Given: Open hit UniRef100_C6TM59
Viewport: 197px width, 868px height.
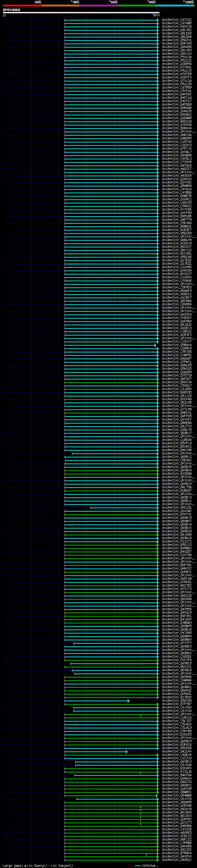Looking at the screenshot, I should (177, 88).
